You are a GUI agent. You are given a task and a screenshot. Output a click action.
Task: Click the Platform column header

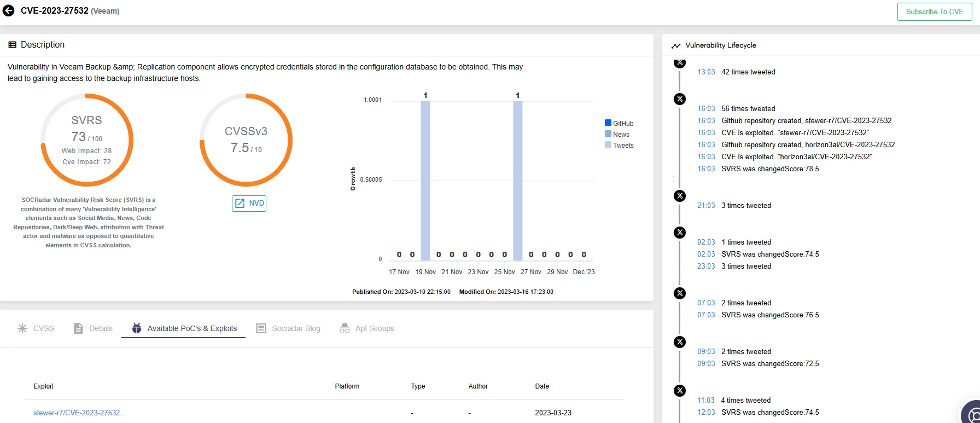(x=347, y=386)
